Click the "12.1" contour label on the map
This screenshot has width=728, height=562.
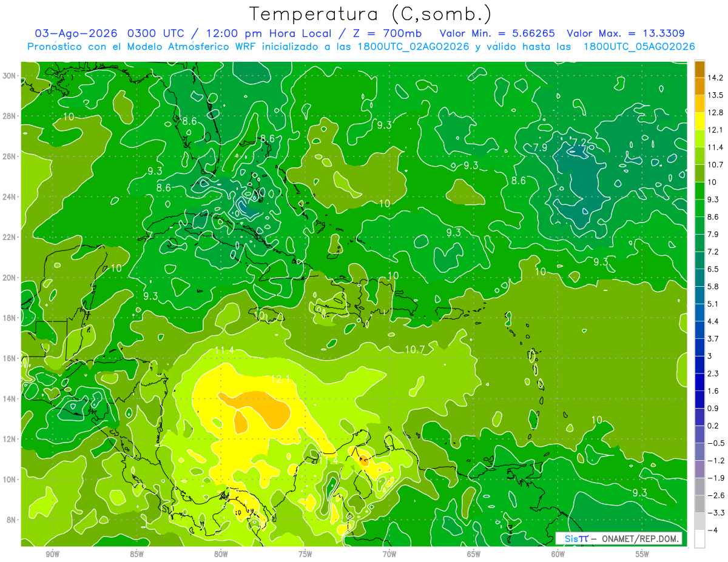(280, 380)
